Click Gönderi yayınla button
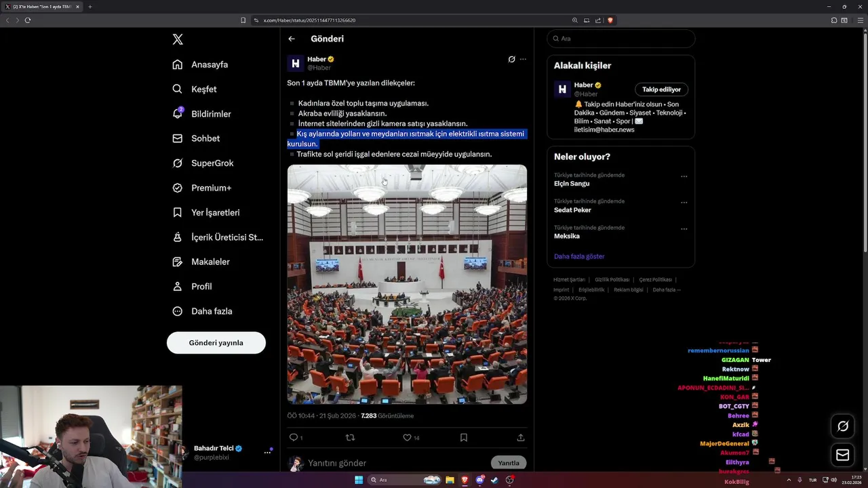 (216, 342)
